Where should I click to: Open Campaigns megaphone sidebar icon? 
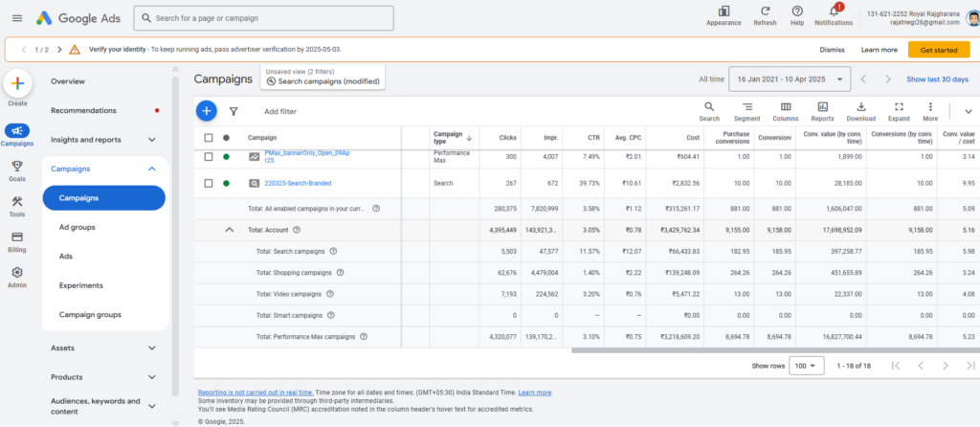[x=17, y=130]
